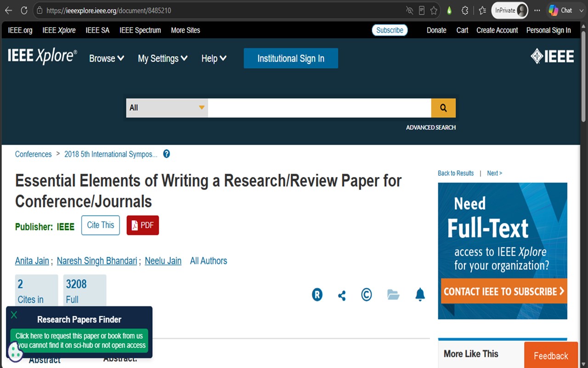This screenshot has height=368, width=588.
Task: Click the IEEE logo in the header
Action: coord(552,57)
